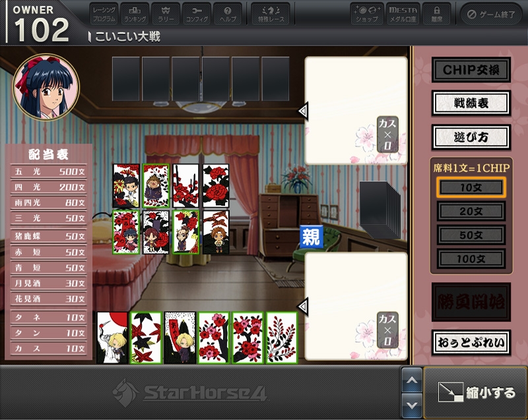Click the opponent's カス×0 counter
This screenshot has height=420, width=528.
point(387,134)
